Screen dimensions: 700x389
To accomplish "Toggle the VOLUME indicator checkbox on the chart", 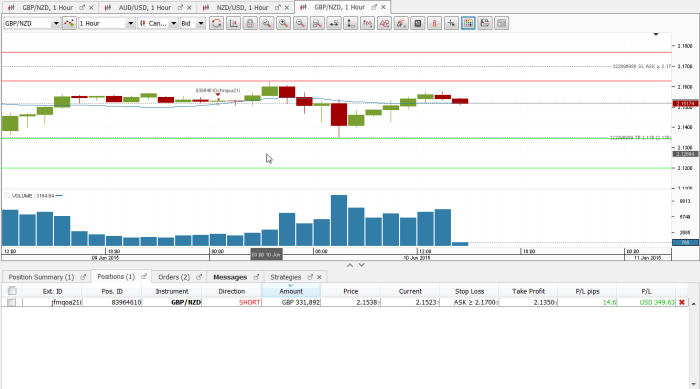I will click(x=7, y=195).
